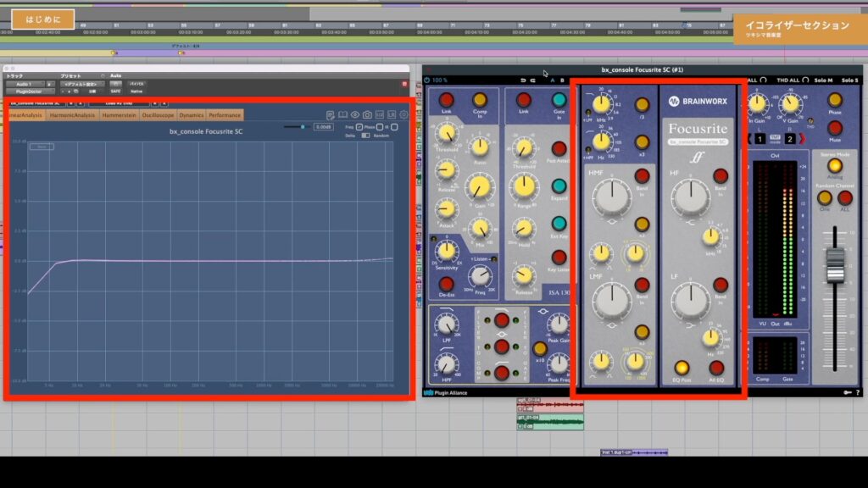Open the bx_console Focusrite SC plugin selector
Image resolution: width=868 pixels, height=488 pixels.
[36, 103]
